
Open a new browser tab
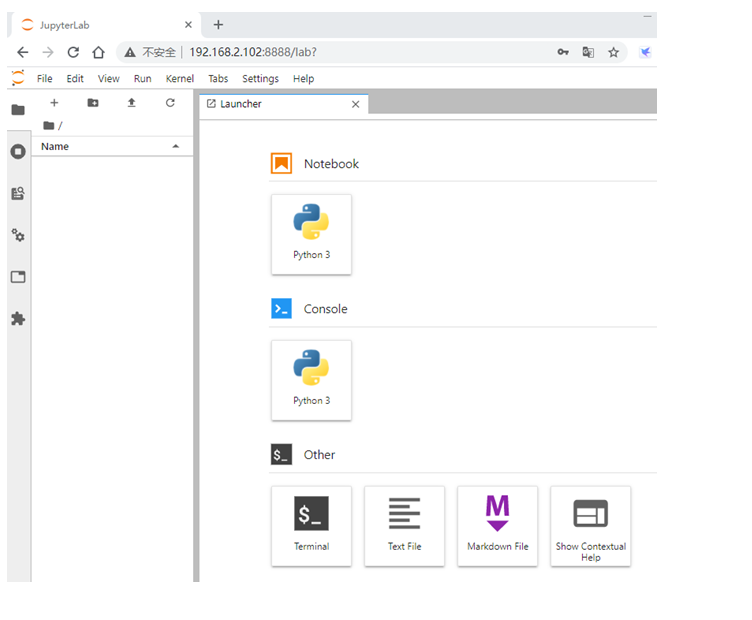click(218, 24)
